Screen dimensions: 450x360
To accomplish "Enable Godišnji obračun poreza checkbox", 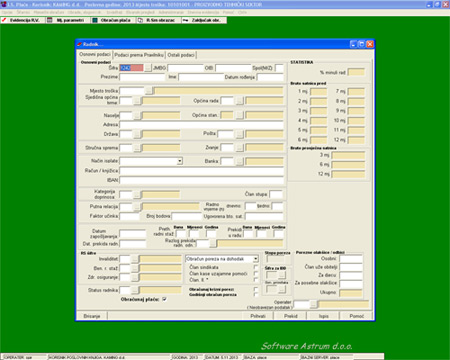I will [x=256, y=294].
